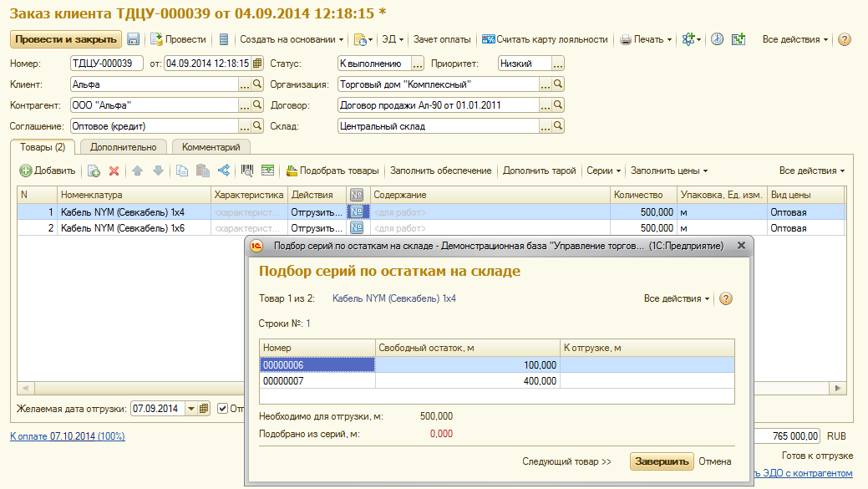Open К оплате 07.10.2014 (100%) link
868x489 pixels.
click(x=68, y=436)
